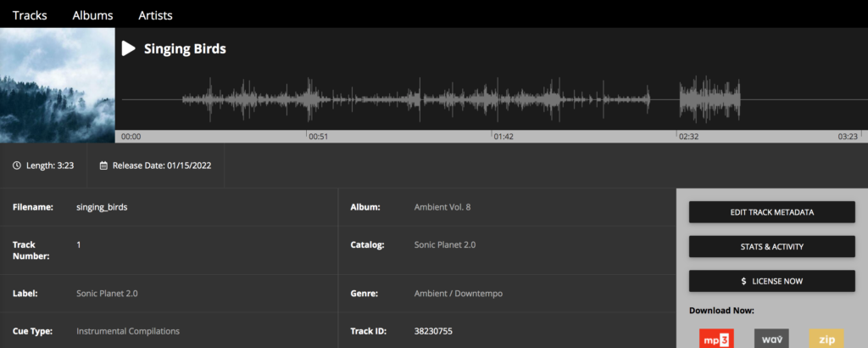Download the track as wav
868x348 pixels.
click(x=771, y=340)
